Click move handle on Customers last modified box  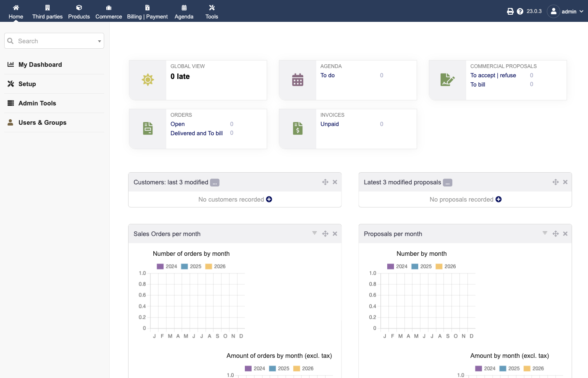(x=325, y=182)
